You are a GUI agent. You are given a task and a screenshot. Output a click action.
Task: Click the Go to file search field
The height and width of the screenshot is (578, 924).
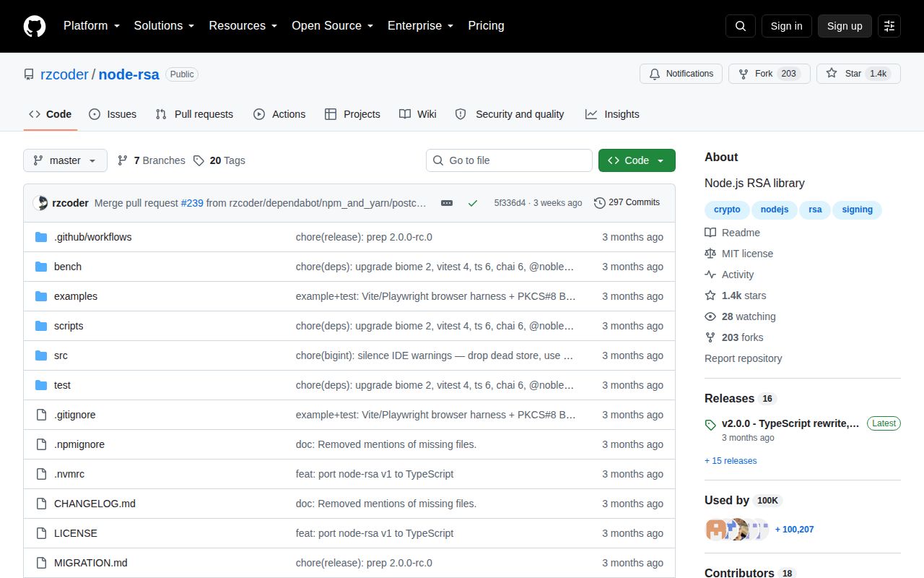tap(509, 160)
